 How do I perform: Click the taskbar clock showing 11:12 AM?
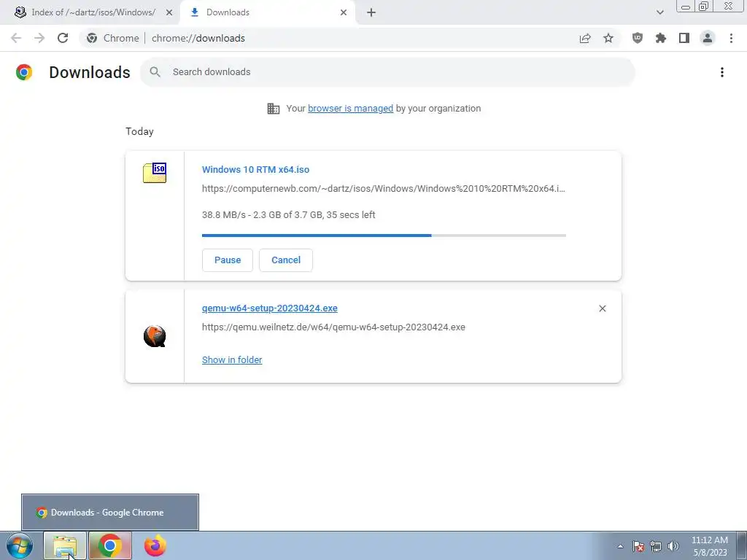point(709,546)
